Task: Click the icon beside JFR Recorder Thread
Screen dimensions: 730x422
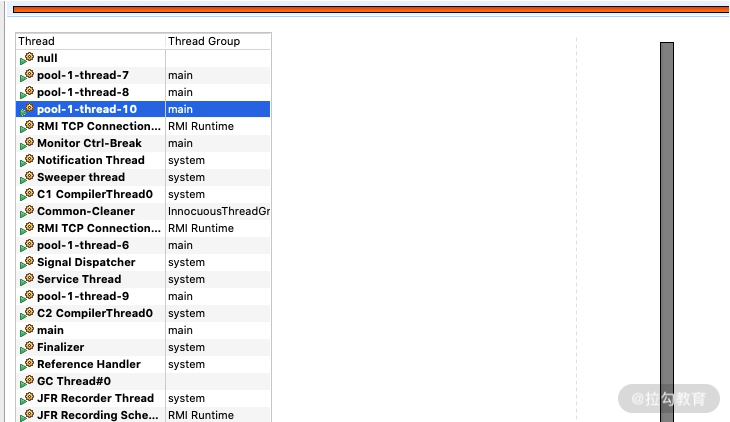Action: click(27, 399)
